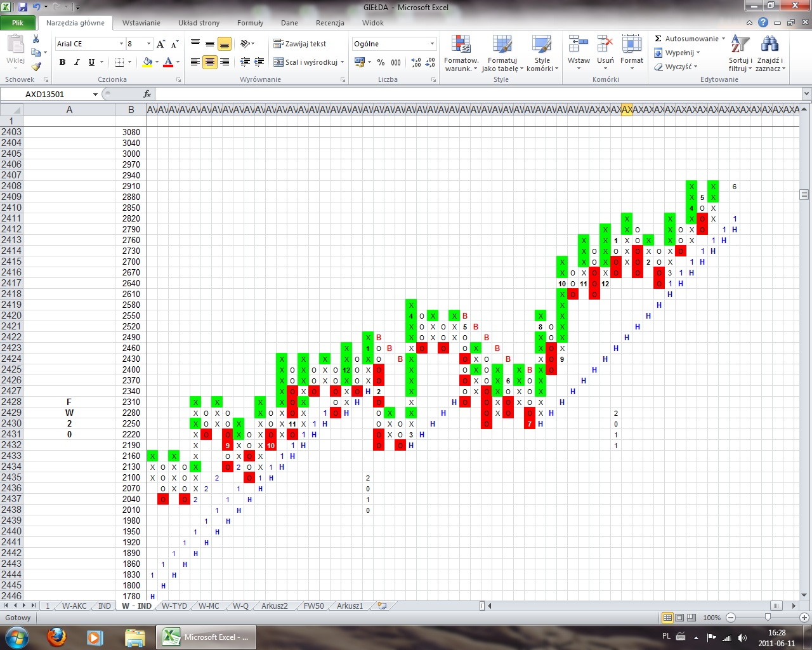Screen dimensions: 812x650
Task: Apply the thousands separator (000) style
Action: coord(396,62)
